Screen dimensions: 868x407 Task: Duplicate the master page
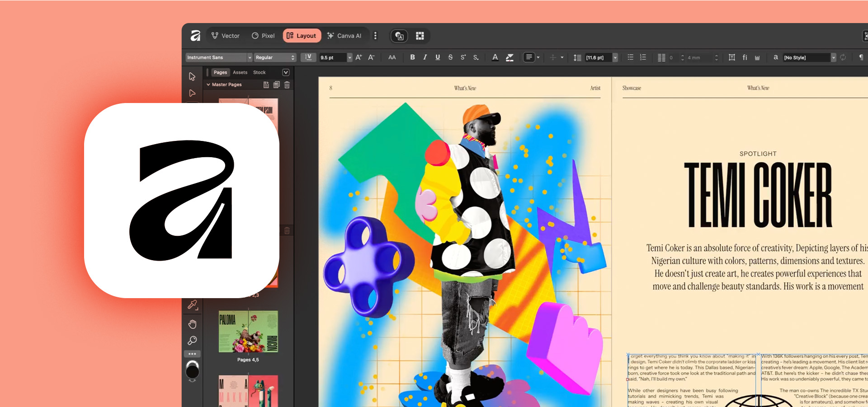pyautogui.click(x=276, y=84)
